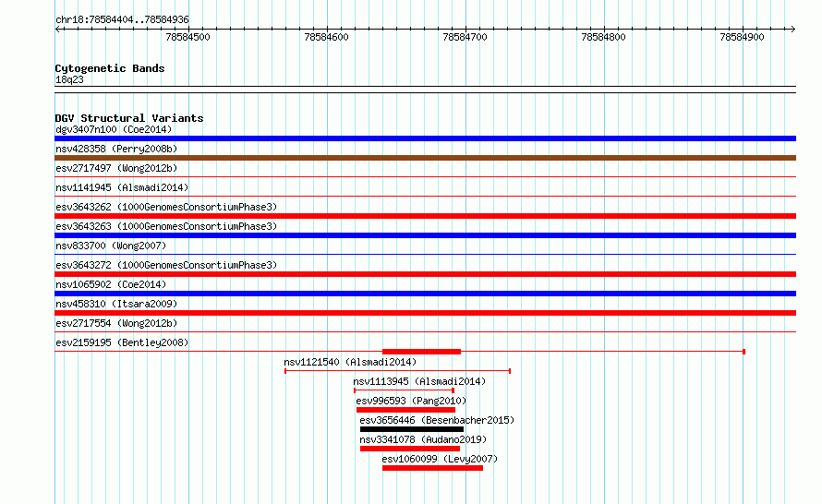This screenshot has height=504, width=822.
Task: Click the red esv996593 variant bar
Action: [405, 410]
